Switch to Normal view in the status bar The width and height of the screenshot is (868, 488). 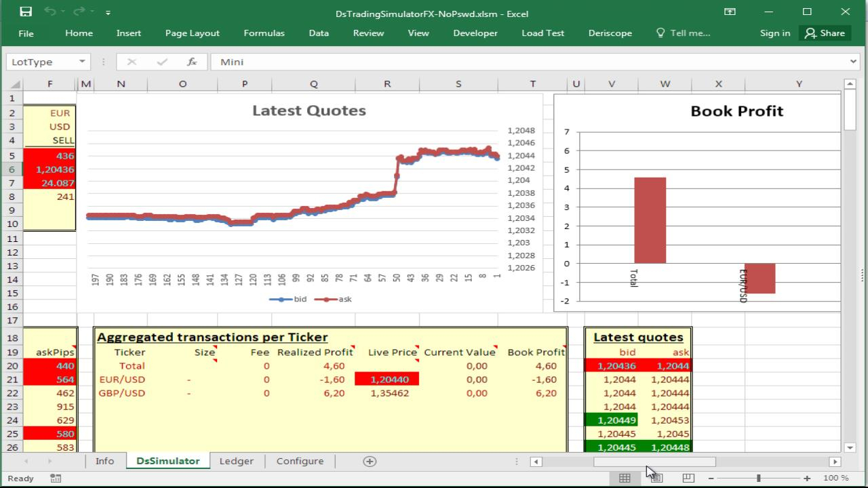coord(625,478)
